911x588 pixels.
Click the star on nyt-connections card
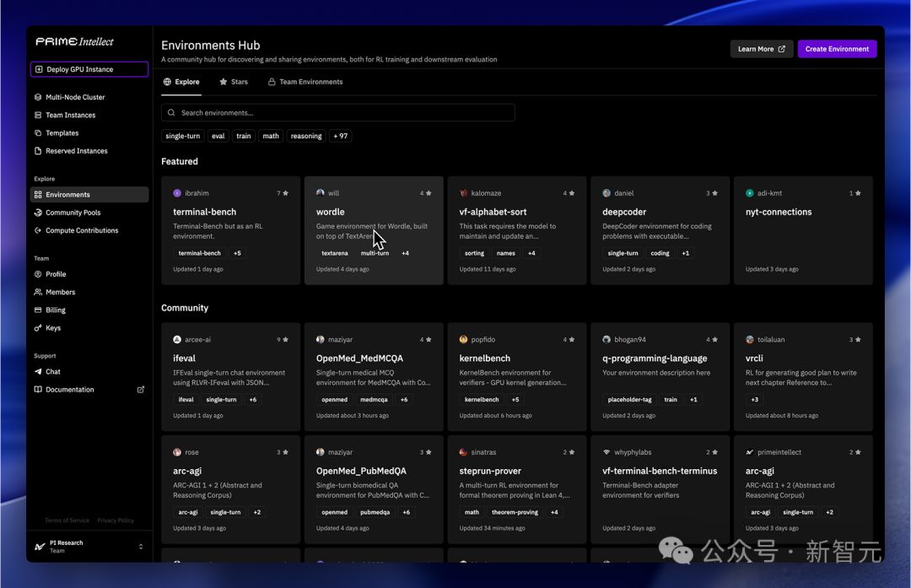tap(858, 193)
